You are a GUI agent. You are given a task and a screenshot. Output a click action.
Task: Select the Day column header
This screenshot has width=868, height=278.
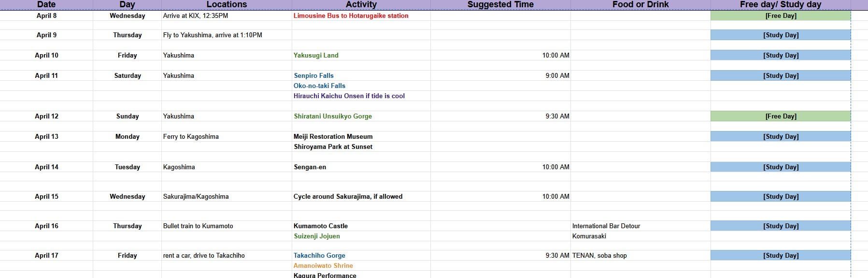coord(127,4)
